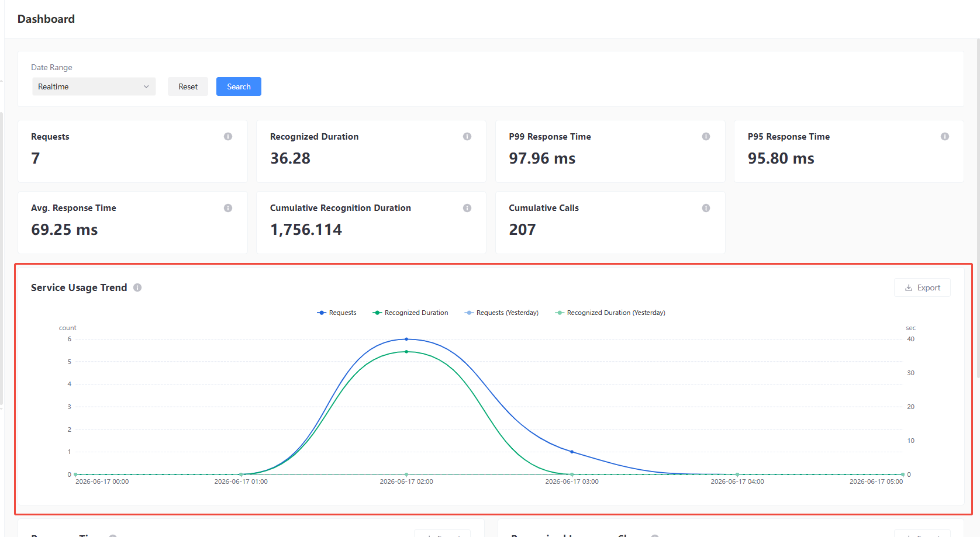Click the 2026-06-17 00:00 axis label
The width and height of the screenshot is (980, 537).
click(x=102, y=481)
